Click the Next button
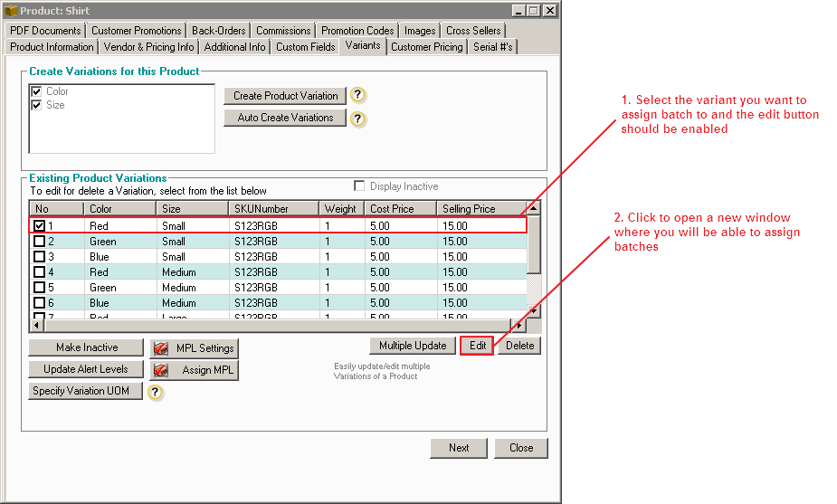837x504 pixels. click(459, 448)
